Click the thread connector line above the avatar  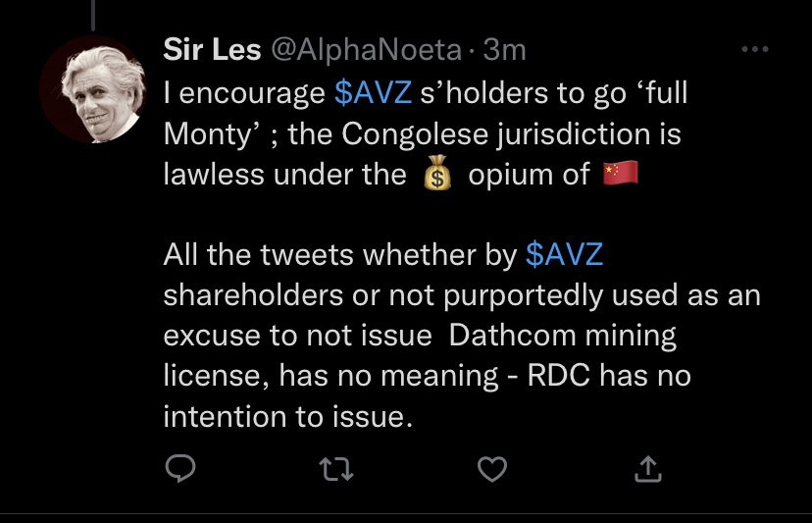(x=94, y=12)
